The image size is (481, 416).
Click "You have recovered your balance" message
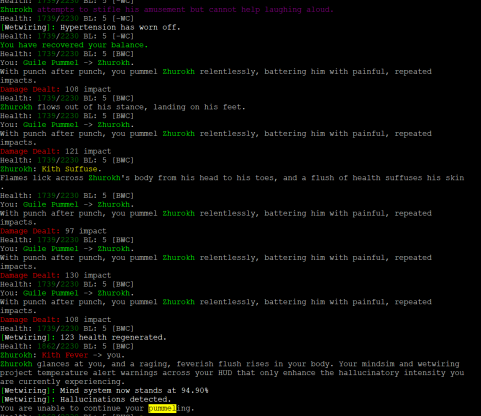click(74, 45)
